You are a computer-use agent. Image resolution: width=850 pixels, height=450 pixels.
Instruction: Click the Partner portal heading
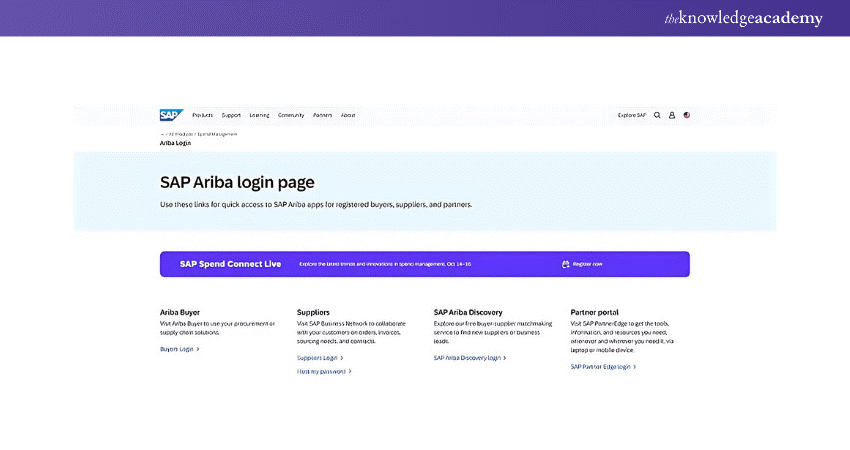(x=594, y=312)
